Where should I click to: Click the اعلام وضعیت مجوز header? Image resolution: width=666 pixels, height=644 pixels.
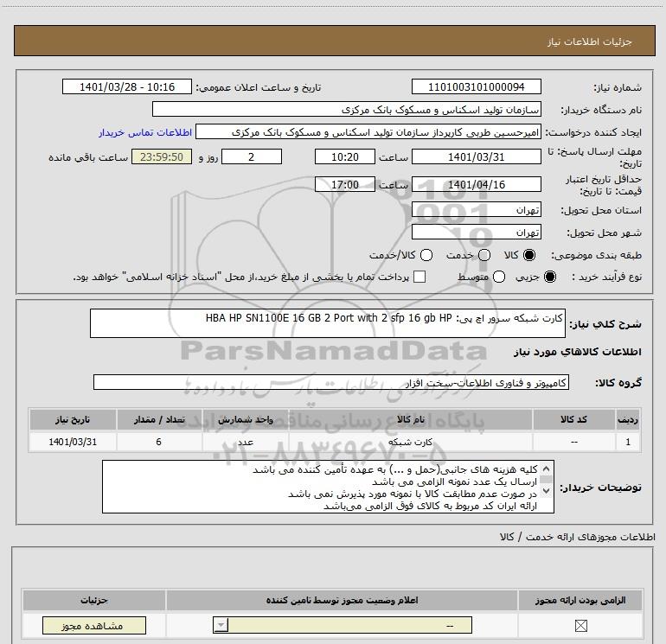point(342,600)
